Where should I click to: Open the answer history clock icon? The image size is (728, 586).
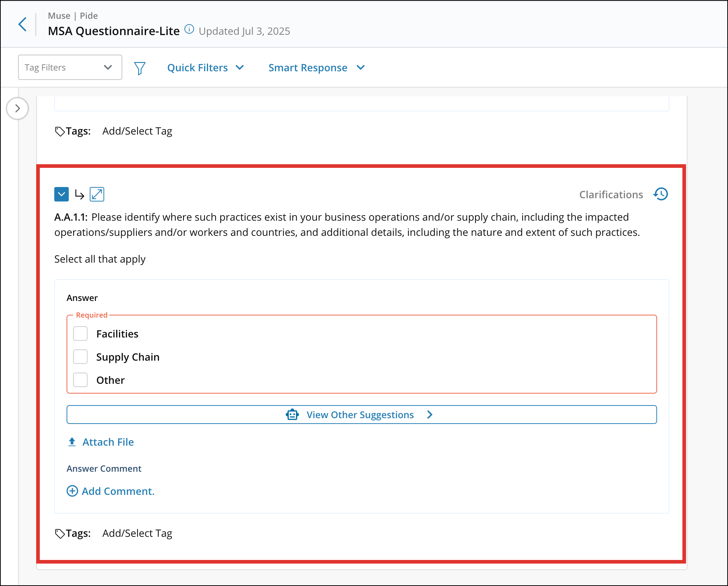point(661,194)
